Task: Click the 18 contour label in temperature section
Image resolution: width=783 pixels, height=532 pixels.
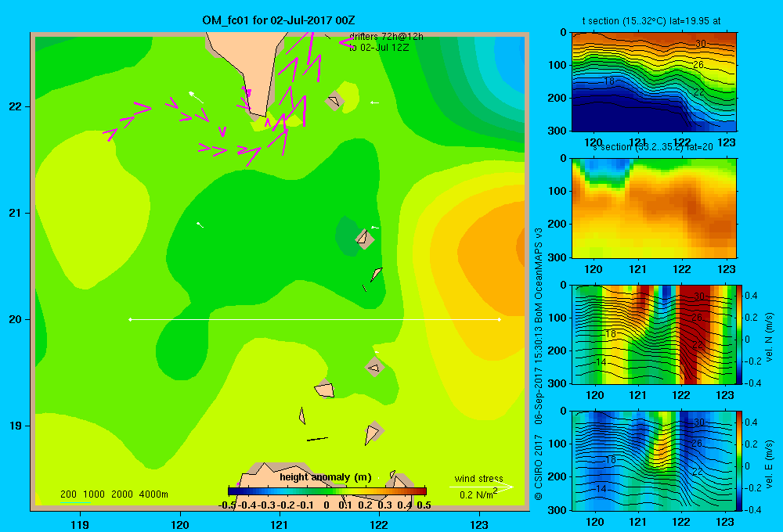Action: tap(608, 81)
